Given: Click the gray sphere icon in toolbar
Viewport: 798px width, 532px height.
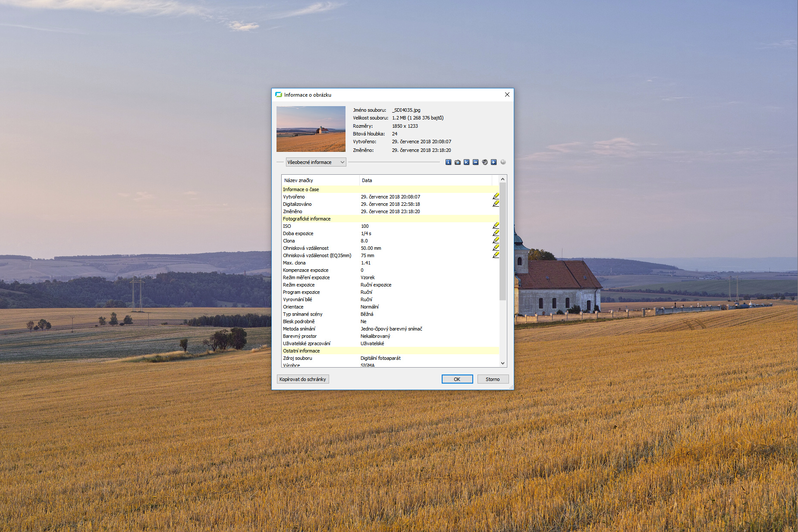Looking at the screenshot, I should click(503, 162).
